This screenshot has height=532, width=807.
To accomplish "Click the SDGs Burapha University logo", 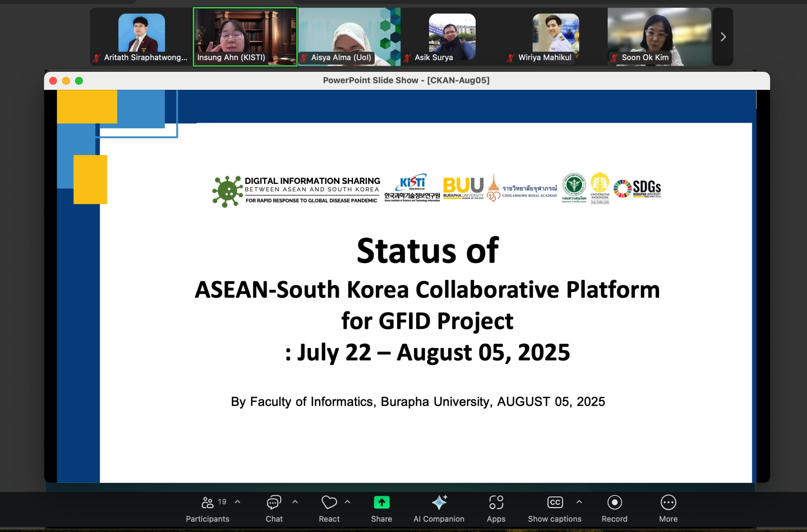I will [x=637, y=189].
